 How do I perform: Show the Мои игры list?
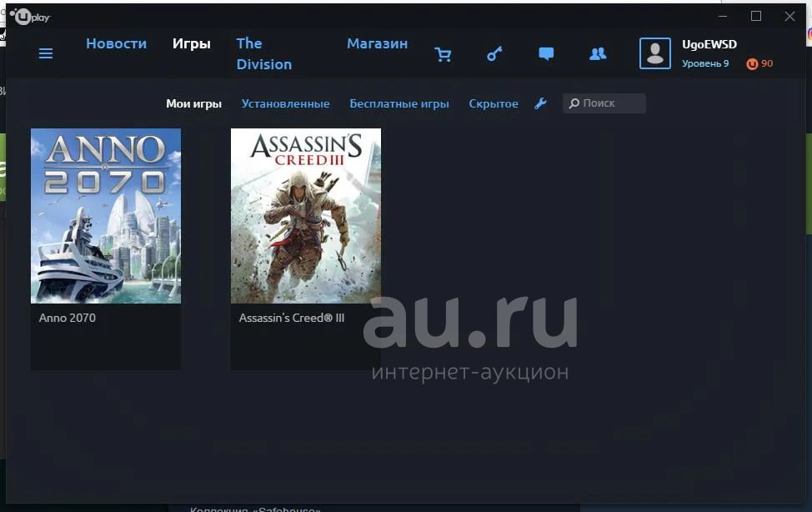(193, 103)
